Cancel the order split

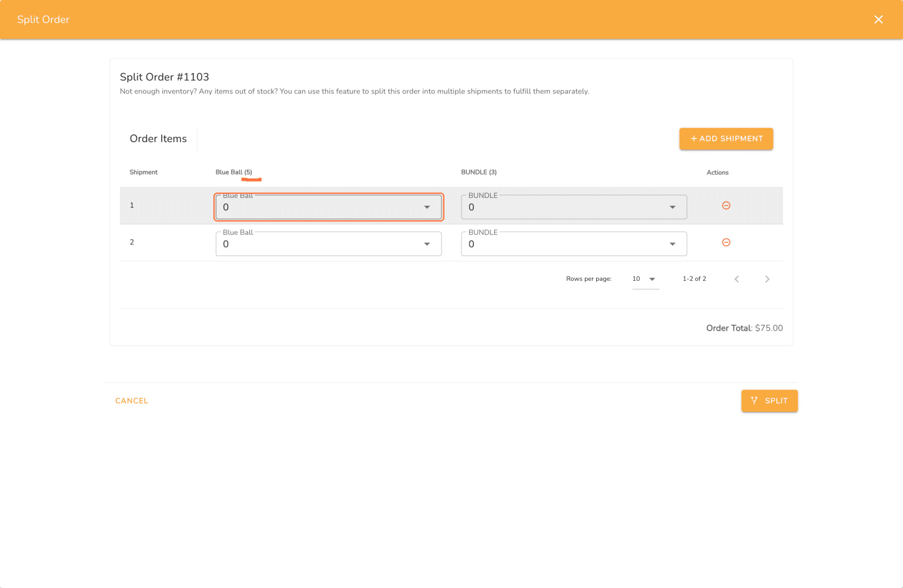tap(132, 401)
